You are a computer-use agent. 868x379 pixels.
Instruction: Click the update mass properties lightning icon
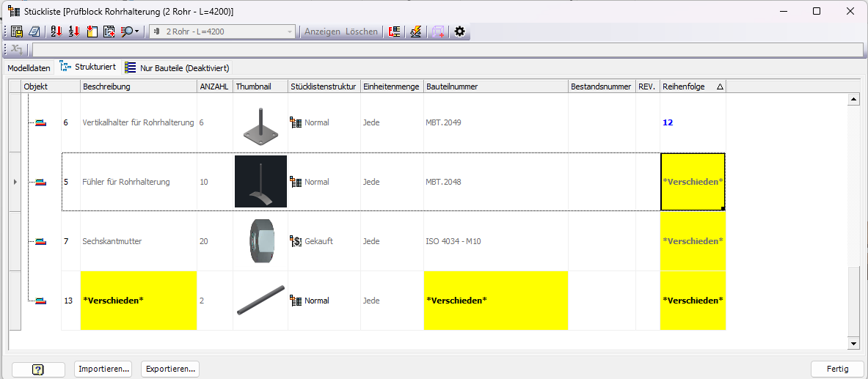(x=415, y=32)
